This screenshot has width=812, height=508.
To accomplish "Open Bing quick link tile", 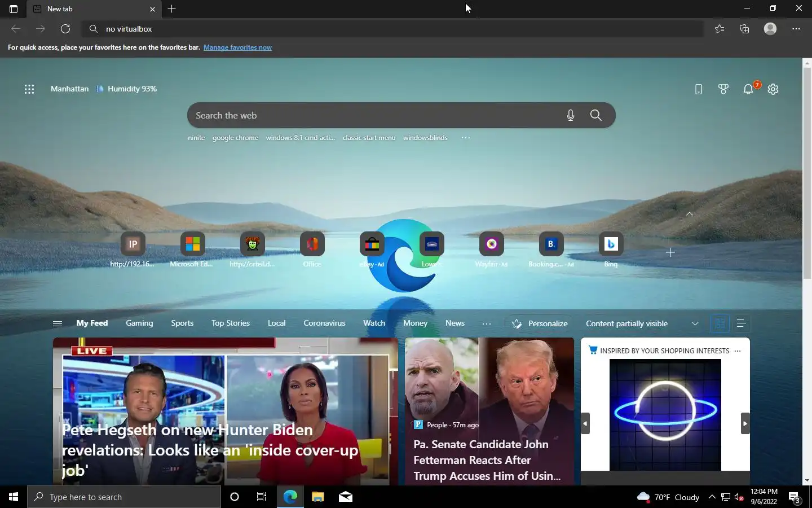I will [611, 244].
